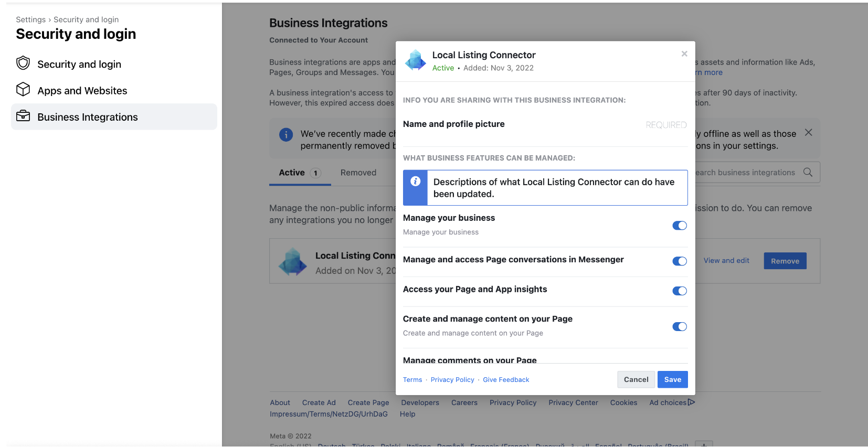This screenshot has height=447, width=868.
Task: Click Create Ad in the footer
Action: click(x=319, y=403)
